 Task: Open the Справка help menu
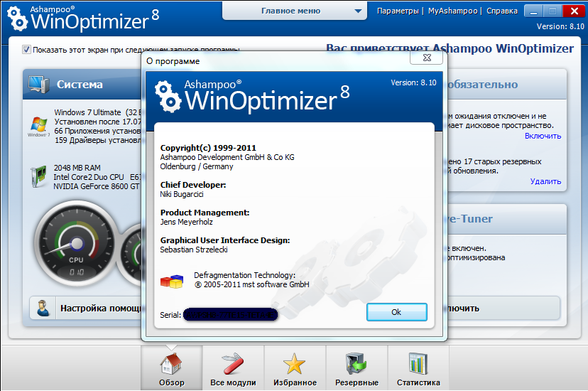(502, 11)
